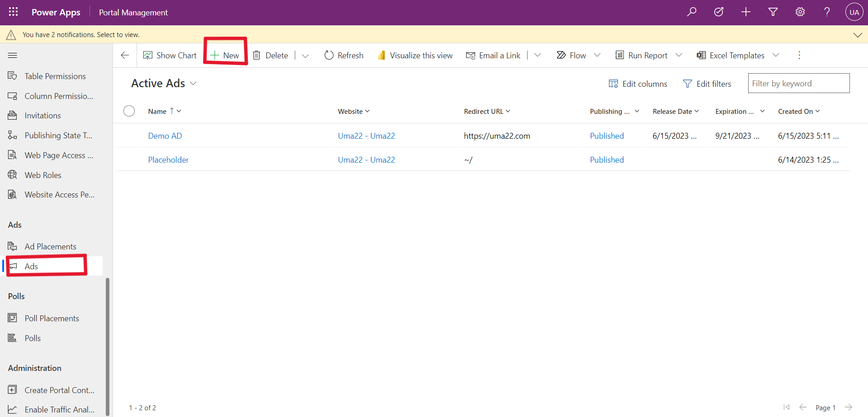Expand the Delete options chevron
Image resolution: width=868 pixels, height=417 pixels.
pyautogui.click(x=305, y=56)
